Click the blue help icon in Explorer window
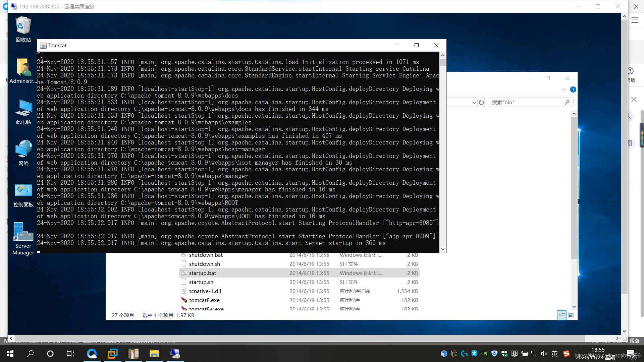 [x=573, y=89]
